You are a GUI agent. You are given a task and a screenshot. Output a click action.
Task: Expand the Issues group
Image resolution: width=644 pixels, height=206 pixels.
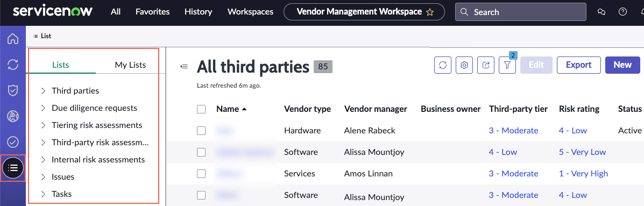click(x=43, y=177)
